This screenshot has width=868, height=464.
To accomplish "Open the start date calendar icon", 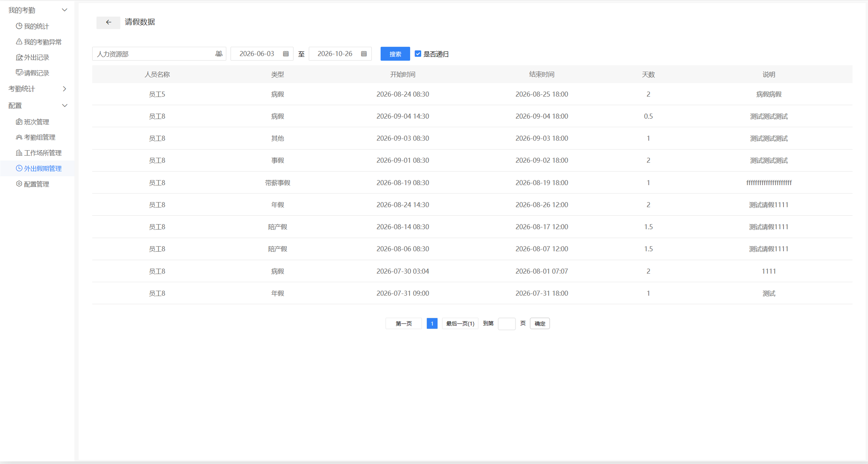I will pos(286,54).
